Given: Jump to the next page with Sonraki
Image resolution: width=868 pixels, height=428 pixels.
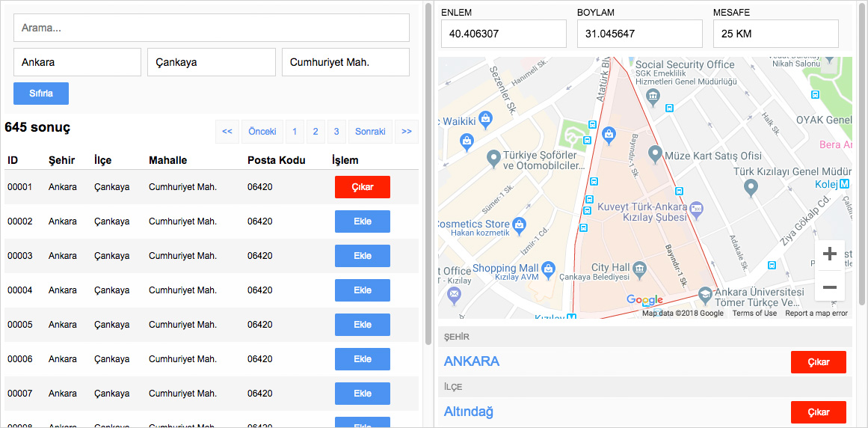Looking at the screenshot, I should pos(370,132).
